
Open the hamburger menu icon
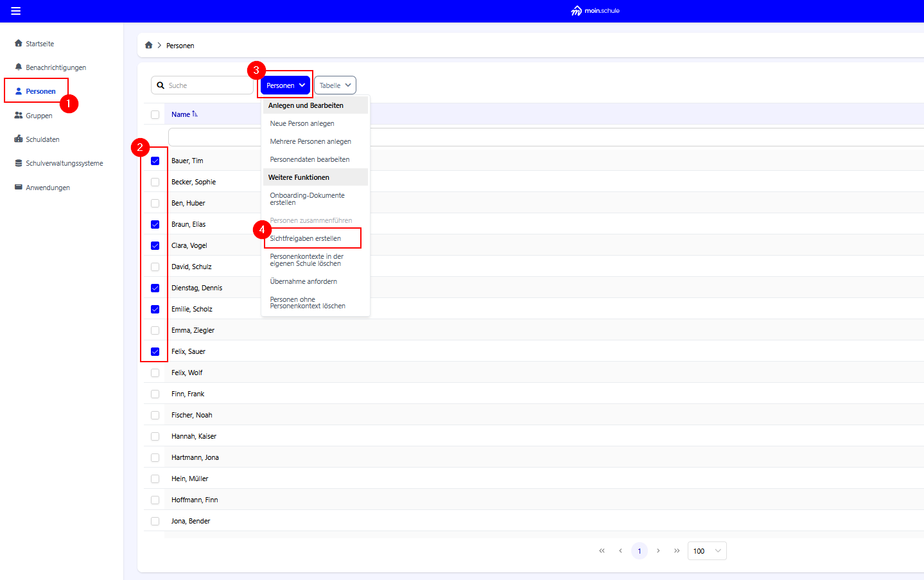click(x=16, y=11)
